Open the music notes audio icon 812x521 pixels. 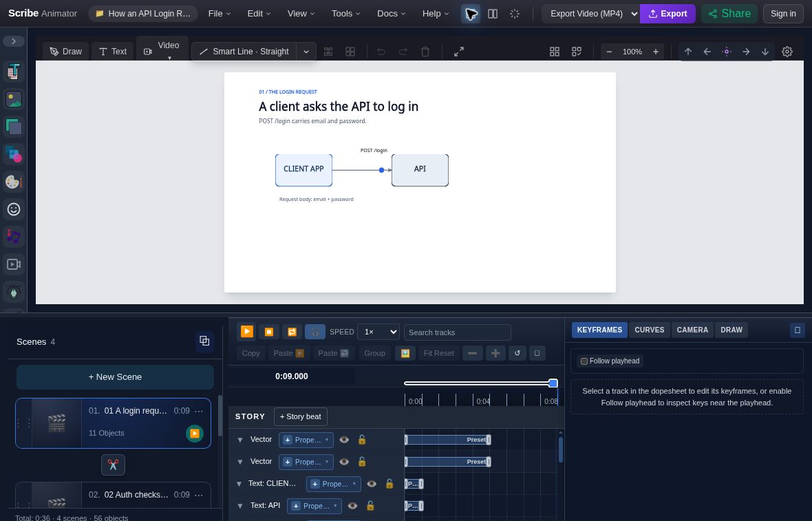pos(14,237)
